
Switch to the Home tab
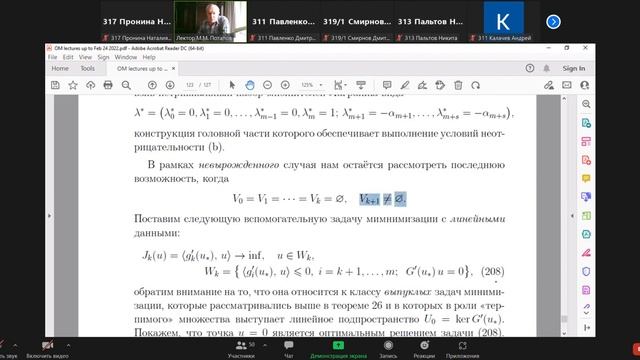(x=60, y=68)
